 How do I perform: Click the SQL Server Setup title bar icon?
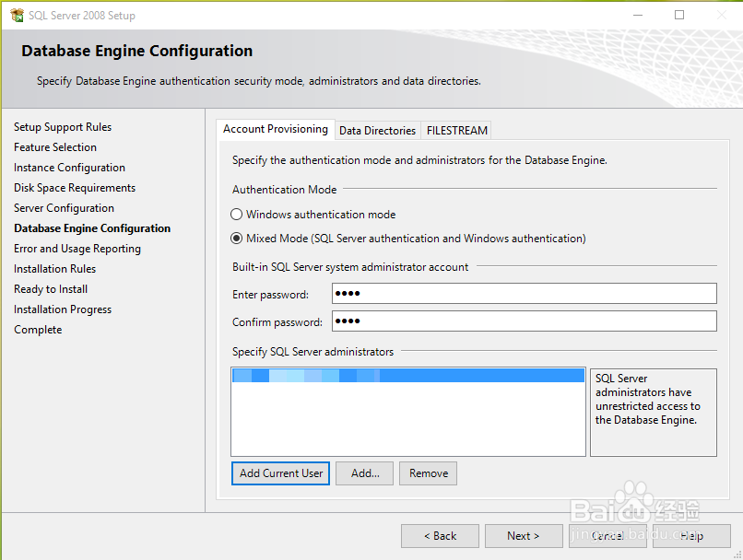(x=17, y=15)
